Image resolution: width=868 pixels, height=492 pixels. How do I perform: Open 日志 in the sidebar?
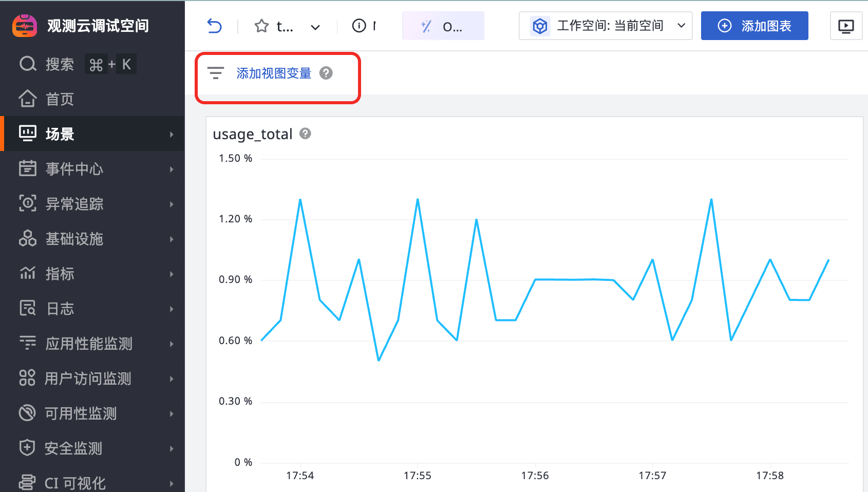click(x=60, y=309)
